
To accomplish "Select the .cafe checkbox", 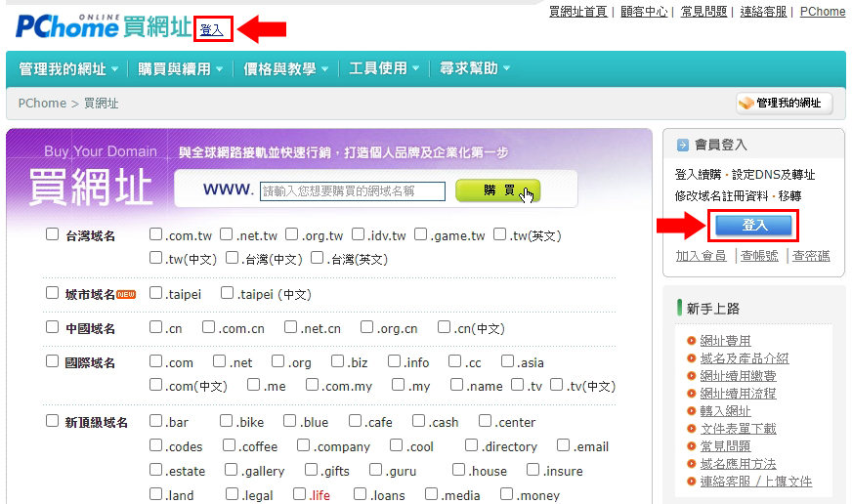I will point(356,421).
